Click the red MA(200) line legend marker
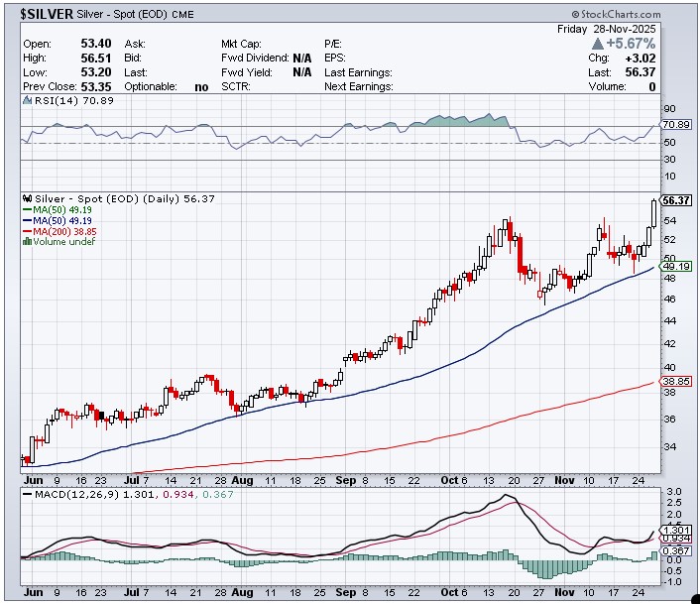Viewport: 700px width, 604px height. point(26,231)
